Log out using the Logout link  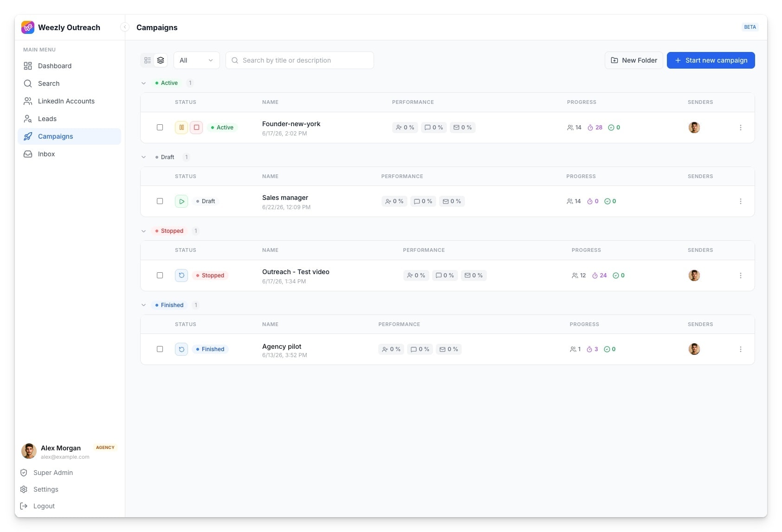[x=38, y=506]
